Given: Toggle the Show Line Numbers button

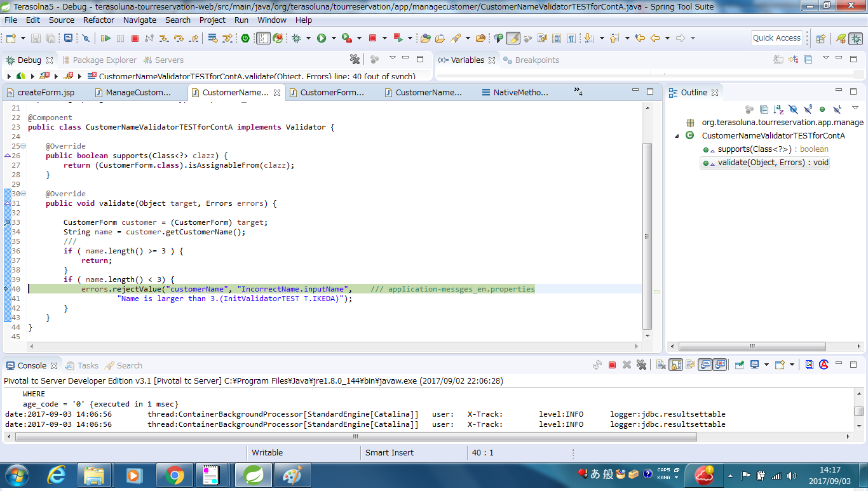Looking at the screenshot, I should click(x=263, y=38).
